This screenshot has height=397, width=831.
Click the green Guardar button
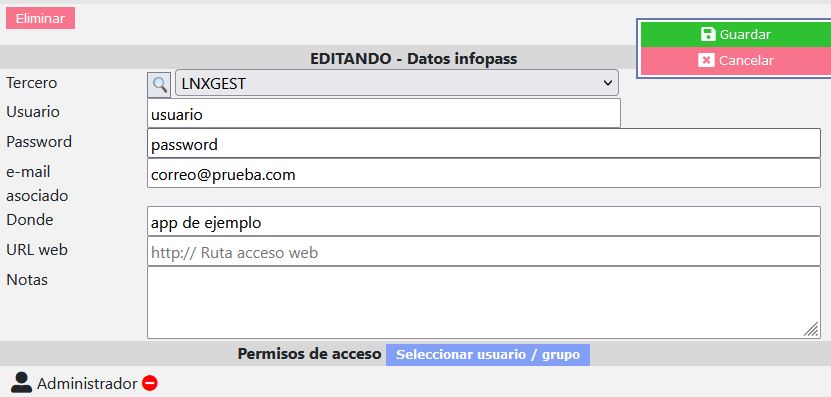pyautogui.click(x=736, y=34)
